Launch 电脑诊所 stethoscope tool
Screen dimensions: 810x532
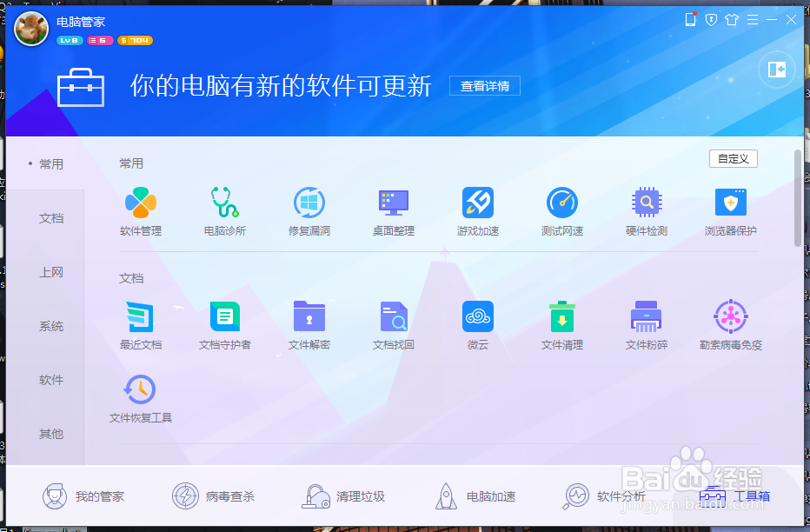(x=225, y=211)
